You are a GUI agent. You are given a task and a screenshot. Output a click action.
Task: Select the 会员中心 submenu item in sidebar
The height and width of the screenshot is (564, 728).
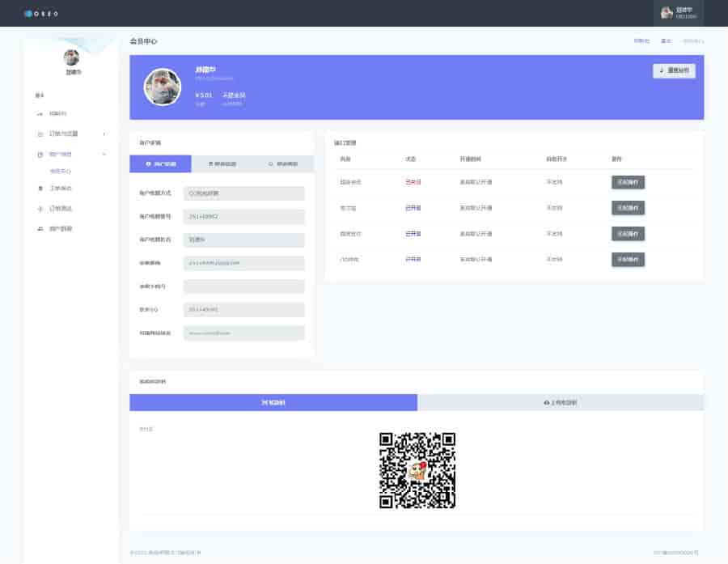(61, 172)
